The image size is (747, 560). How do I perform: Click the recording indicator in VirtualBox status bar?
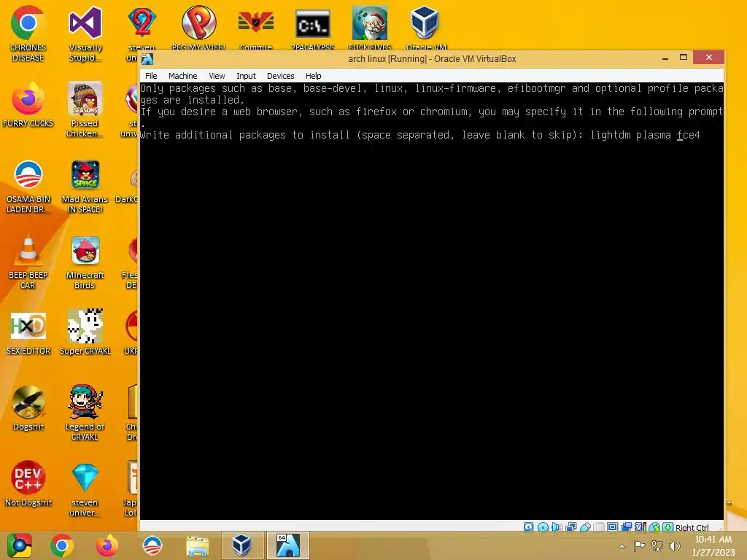tap(627, 527)
